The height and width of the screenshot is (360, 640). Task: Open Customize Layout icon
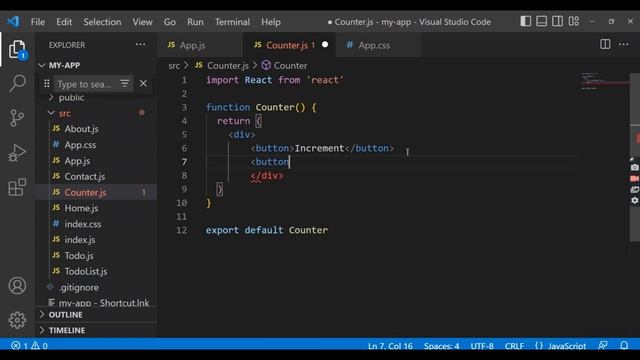(574, 21)
